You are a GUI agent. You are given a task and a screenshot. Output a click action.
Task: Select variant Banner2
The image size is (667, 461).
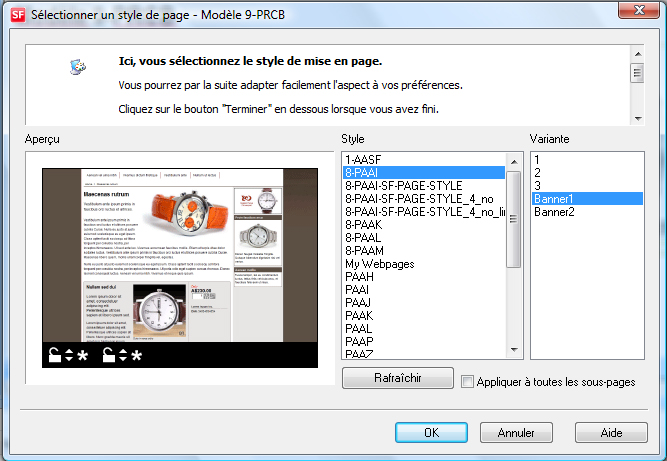pos(554,211)
